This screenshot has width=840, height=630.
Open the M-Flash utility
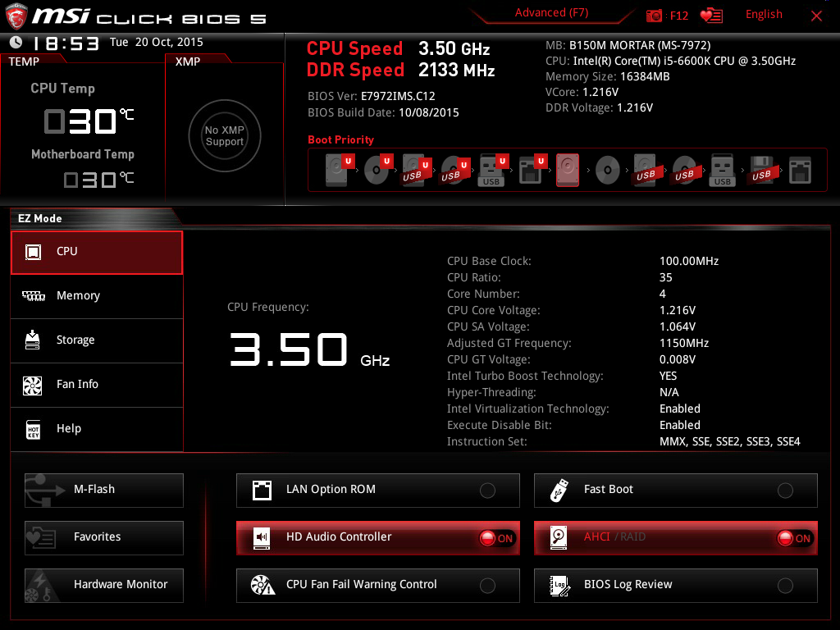pyautogui.click(x=104, y=491)
